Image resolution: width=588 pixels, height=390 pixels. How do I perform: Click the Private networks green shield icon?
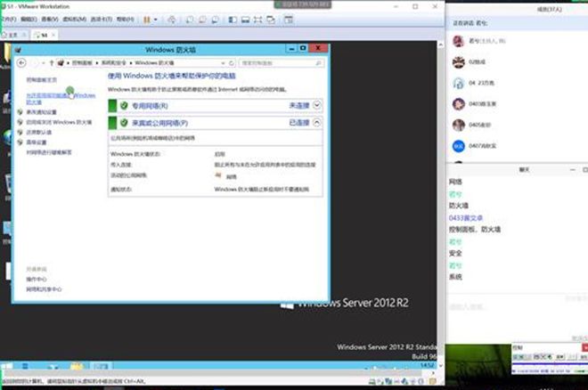[124, 106]
